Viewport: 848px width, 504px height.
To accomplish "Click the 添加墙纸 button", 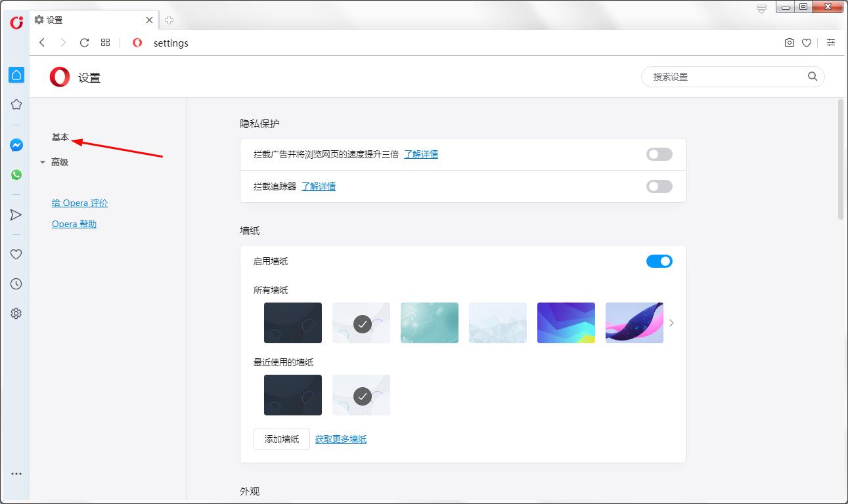I will pos(281,439).
